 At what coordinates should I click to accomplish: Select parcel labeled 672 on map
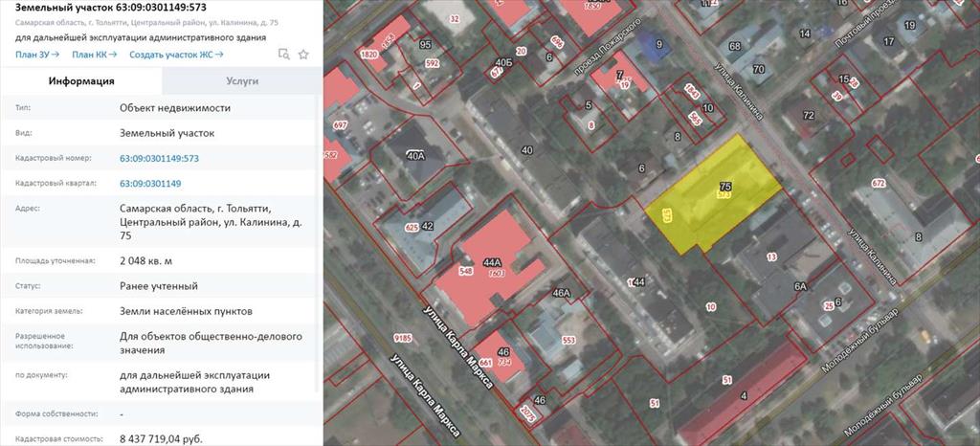[879, 183]
